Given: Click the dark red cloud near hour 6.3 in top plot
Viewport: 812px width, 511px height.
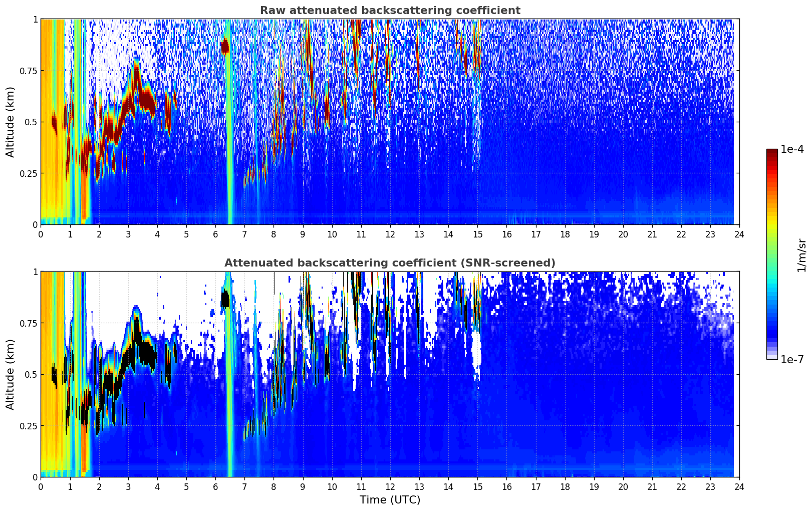Looking at the screenshot, I should click(225, 46).
